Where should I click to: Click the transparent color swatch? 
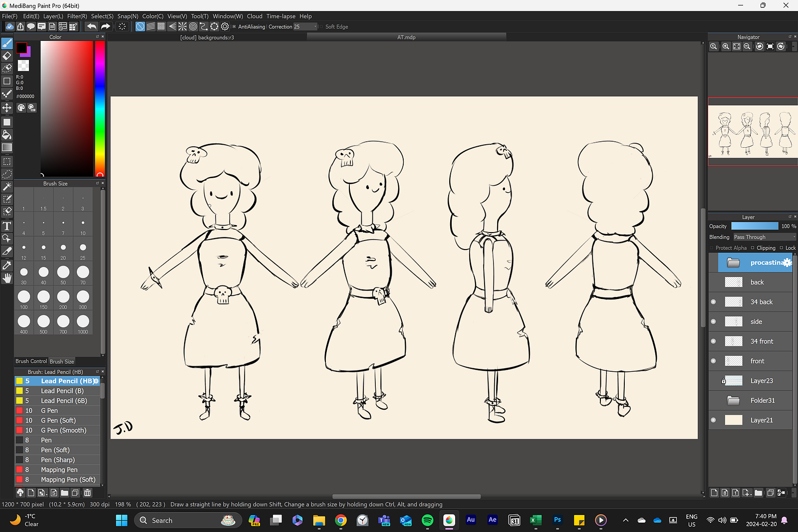[x=23, y=65]
